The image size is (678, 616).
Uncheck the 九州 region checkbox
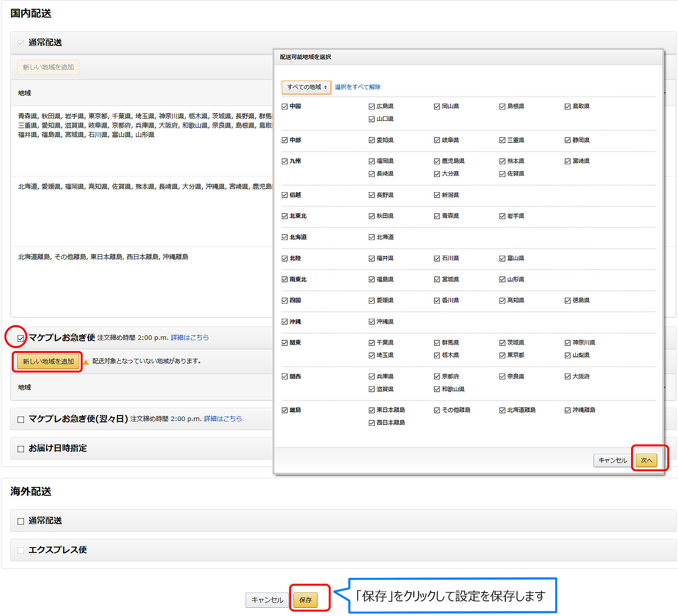point(285,161)
